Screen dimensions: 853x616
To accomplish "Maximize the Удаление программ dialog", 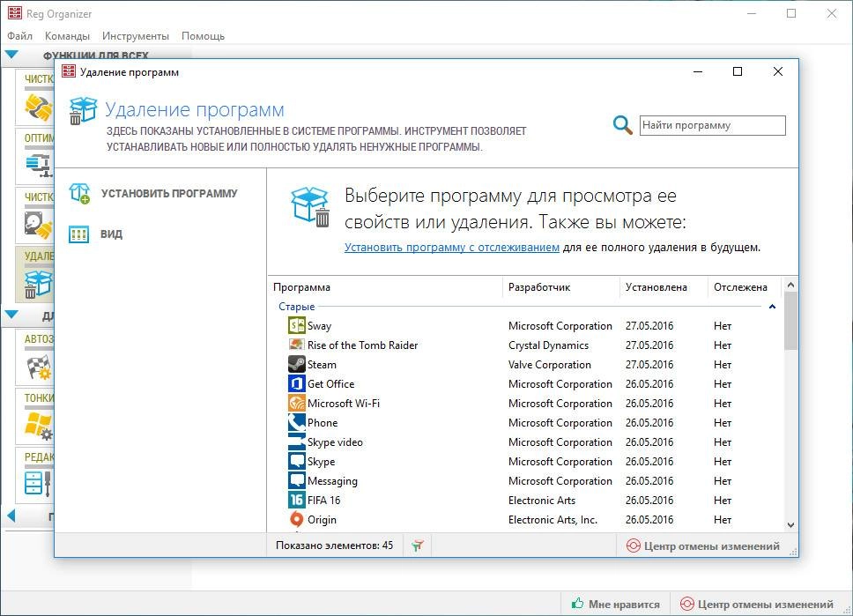I will point(738,72).
